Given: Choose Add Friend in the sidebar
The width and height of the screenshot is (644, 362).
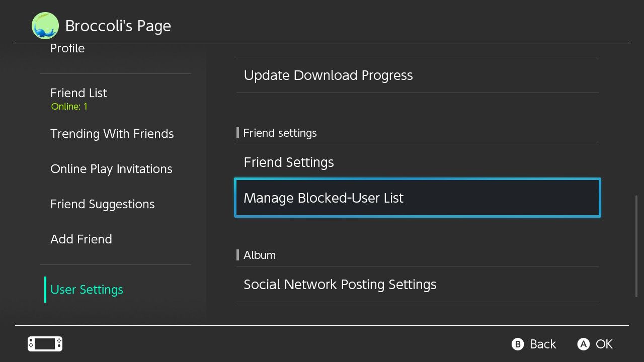Looking at the screenshot, I should 81,239.
